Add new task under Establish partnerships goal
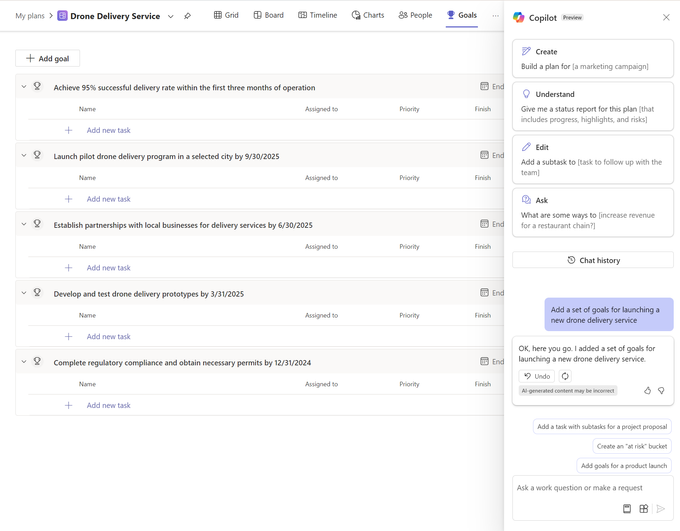 point(108,268)
